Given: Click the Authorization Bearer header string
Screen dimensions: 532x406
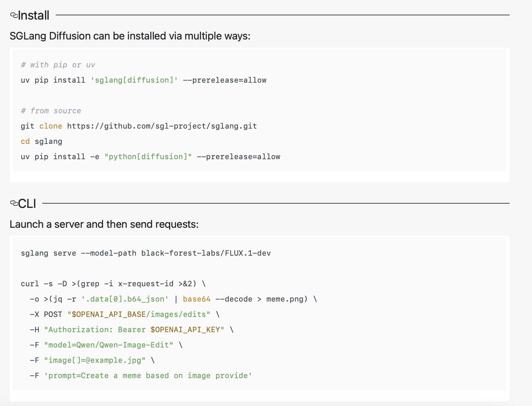Looking at the screenshot, I should [x=134, y=330].
